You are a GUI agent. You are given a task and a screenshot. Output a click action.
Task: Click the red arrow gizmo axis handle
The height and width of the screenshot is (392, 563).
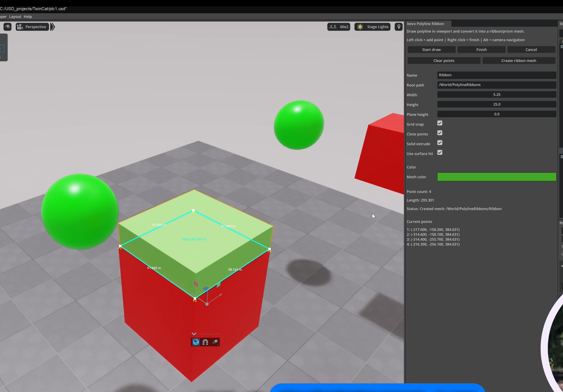pos(220,295)
